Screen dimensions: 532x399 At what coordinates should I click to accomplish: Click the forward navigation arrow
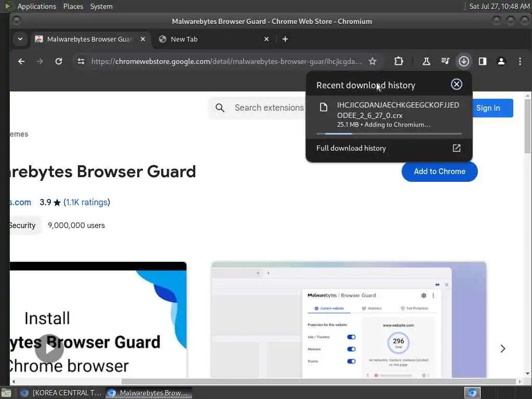(x=40, y=61)
